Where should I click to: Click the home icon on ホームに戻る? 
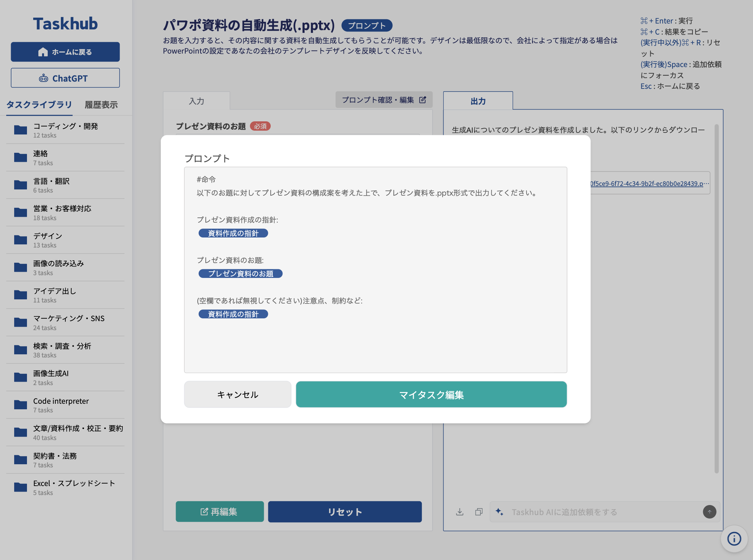[43, 52]
